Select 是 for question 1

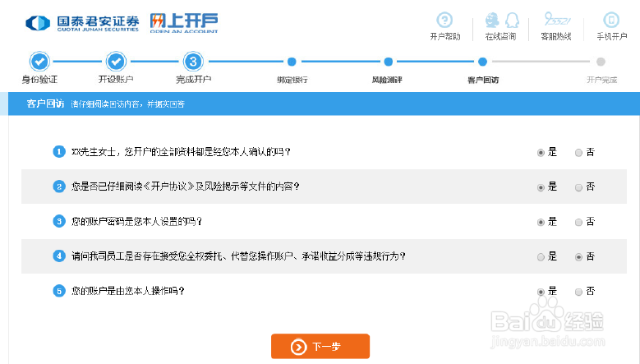click(541, 153)
